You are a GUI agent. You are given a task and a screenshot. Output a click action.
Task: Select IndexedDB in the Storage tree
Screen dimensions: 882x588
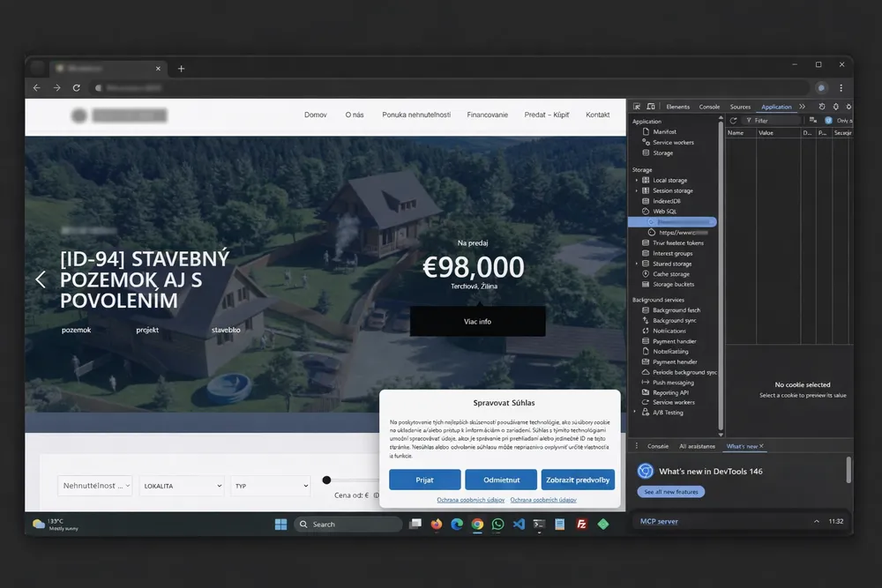(667, 201)
